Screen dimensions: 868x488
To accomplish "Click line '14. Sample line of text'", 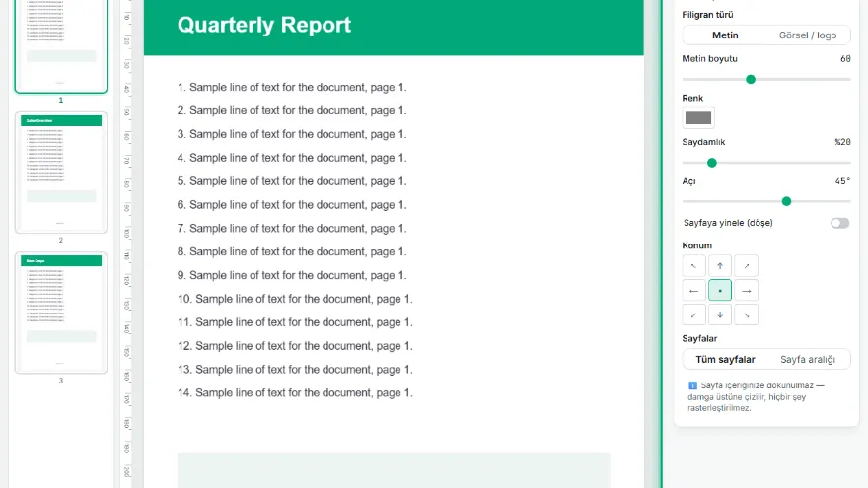I will [x=295, y=392].
